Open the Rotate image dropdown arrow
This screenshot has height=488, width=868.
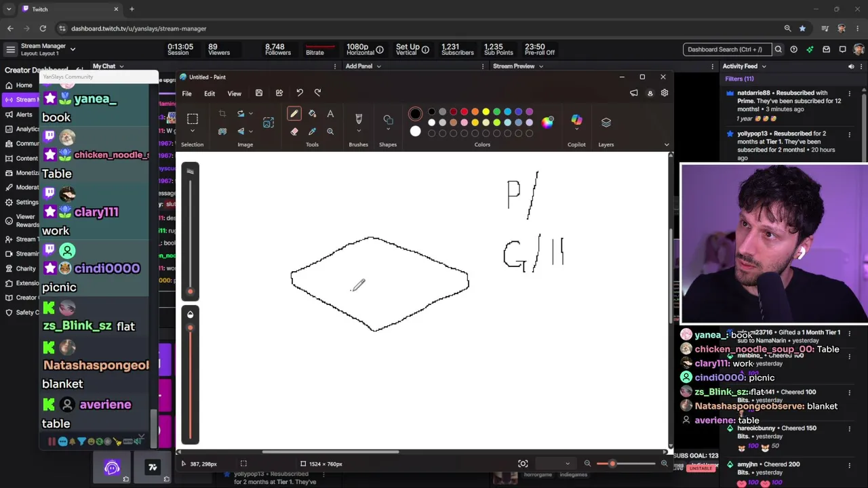pyautogui.click(x=251, y=113)
